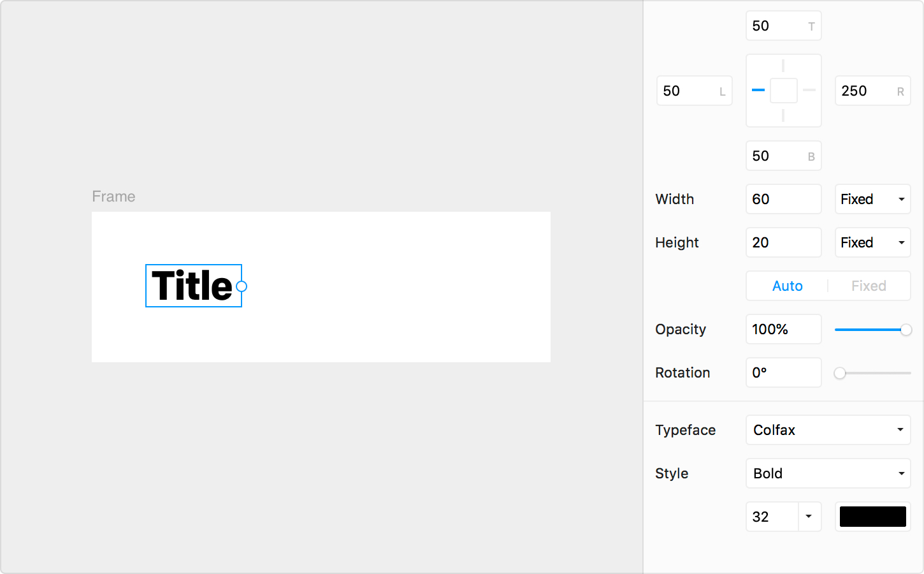Click the center square of constraint widget
The height and width of the screenshot is (574, 924).
coord(784,91)
